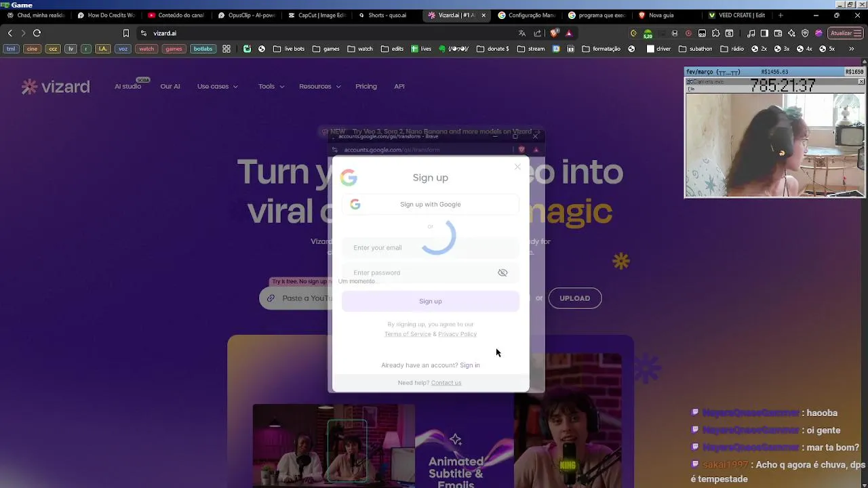Switch to Conteúdo do canal YouTube tab
868x488 pixels.
(177, 15)
